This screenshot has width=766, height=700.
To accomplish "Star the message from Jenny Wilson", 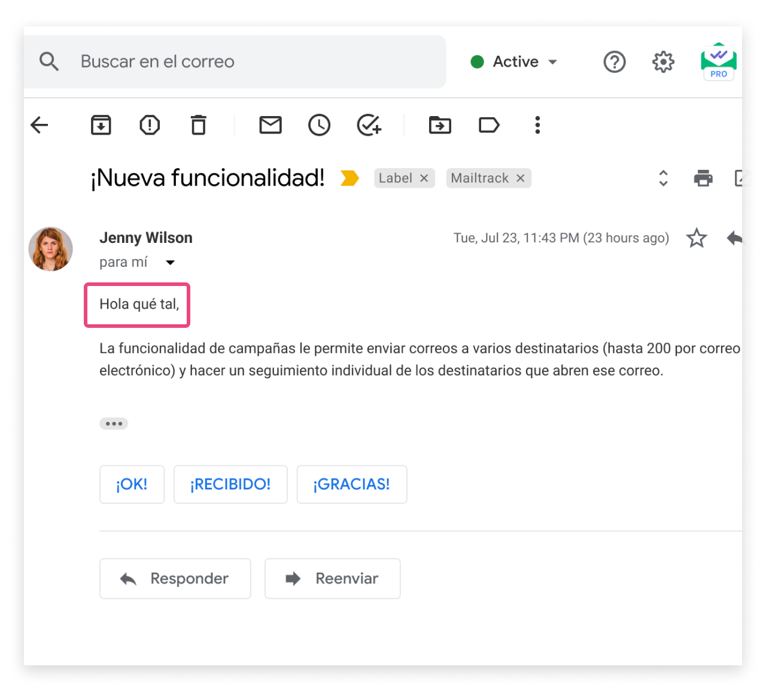I will point(697,238).
